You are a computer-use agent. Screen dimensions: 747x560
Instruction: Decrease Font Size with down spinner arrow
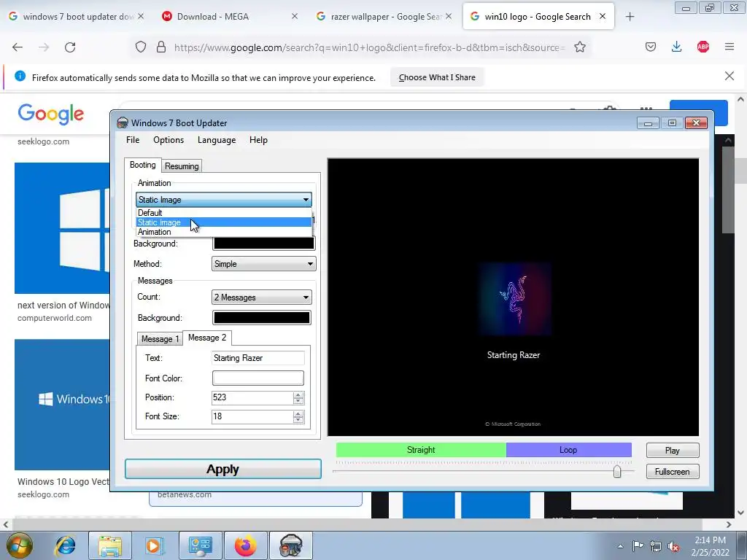point(298,420)
